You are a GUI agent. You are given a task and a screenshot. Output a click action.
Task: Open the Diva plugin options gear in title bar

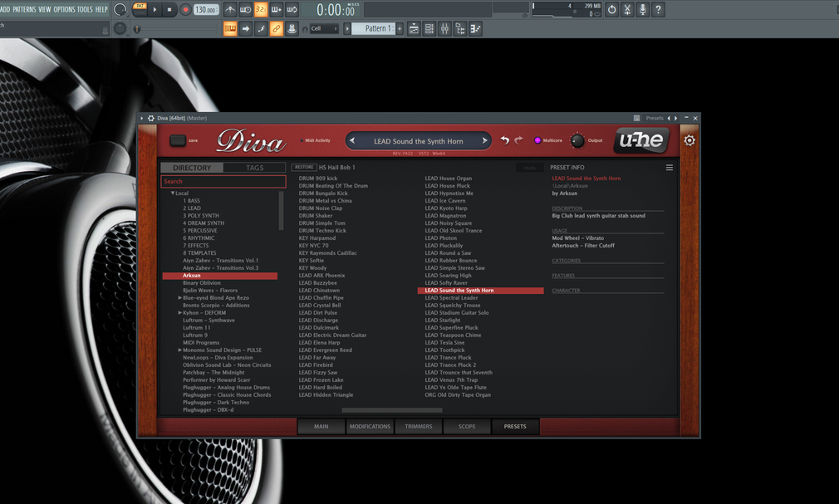151,118
